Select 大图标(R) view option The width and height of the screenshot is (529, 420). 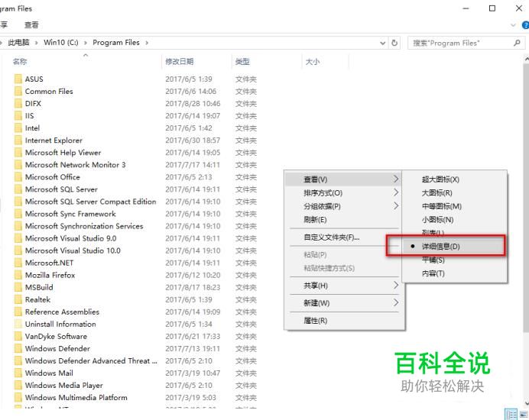tap(454, 192)
